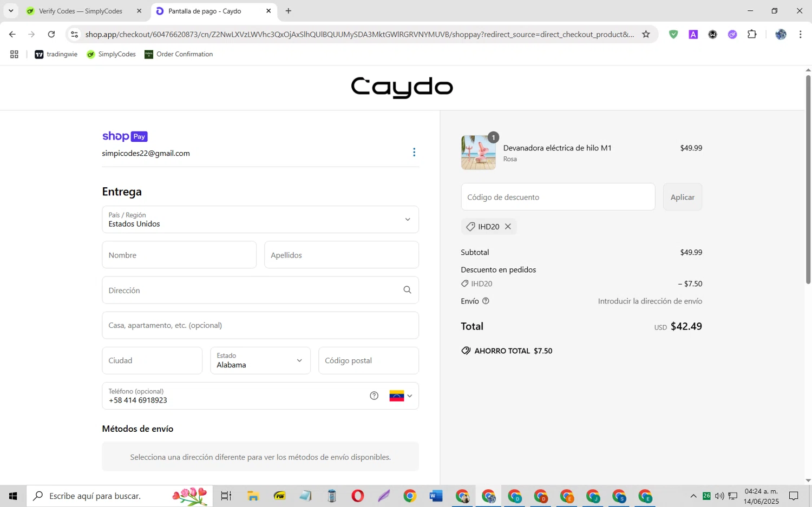Click the volume speaker tray icon

719,496
